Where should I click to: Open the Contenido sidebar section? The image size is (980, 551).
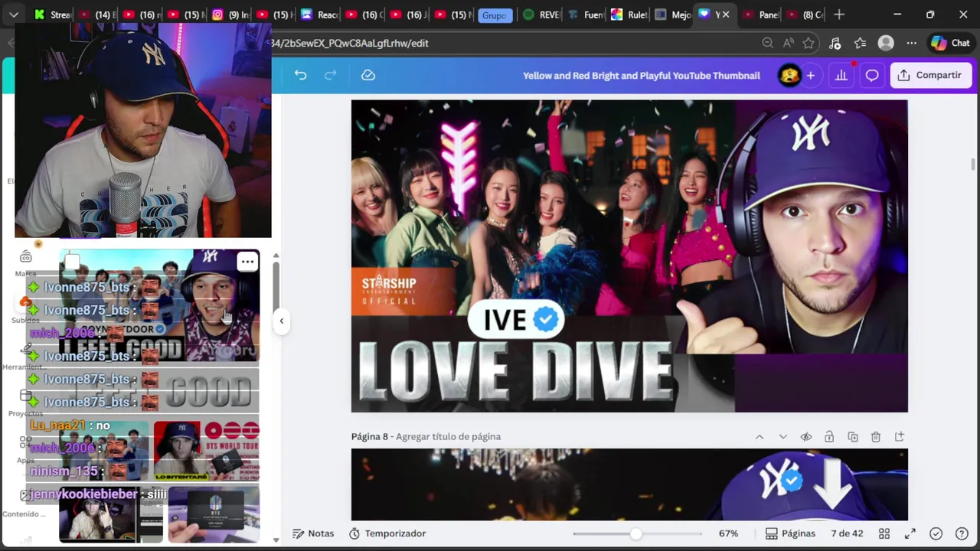pos(25,503)
